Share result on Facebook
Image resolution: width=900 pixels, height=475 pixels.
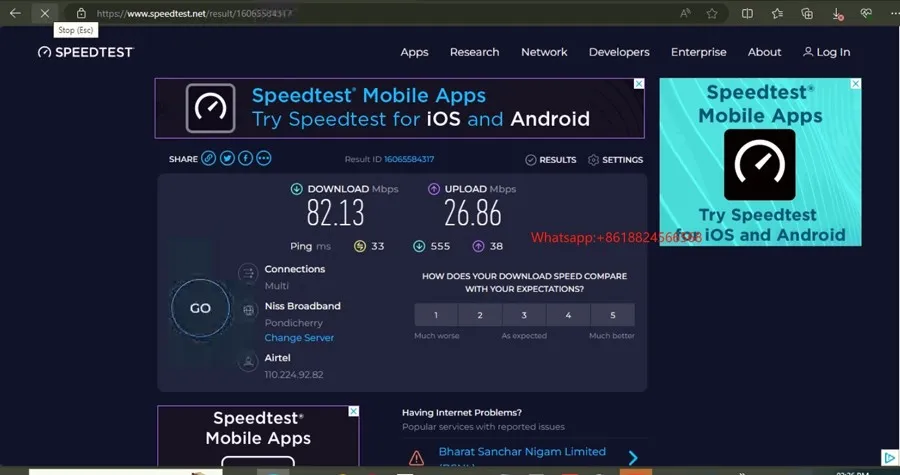246,158
